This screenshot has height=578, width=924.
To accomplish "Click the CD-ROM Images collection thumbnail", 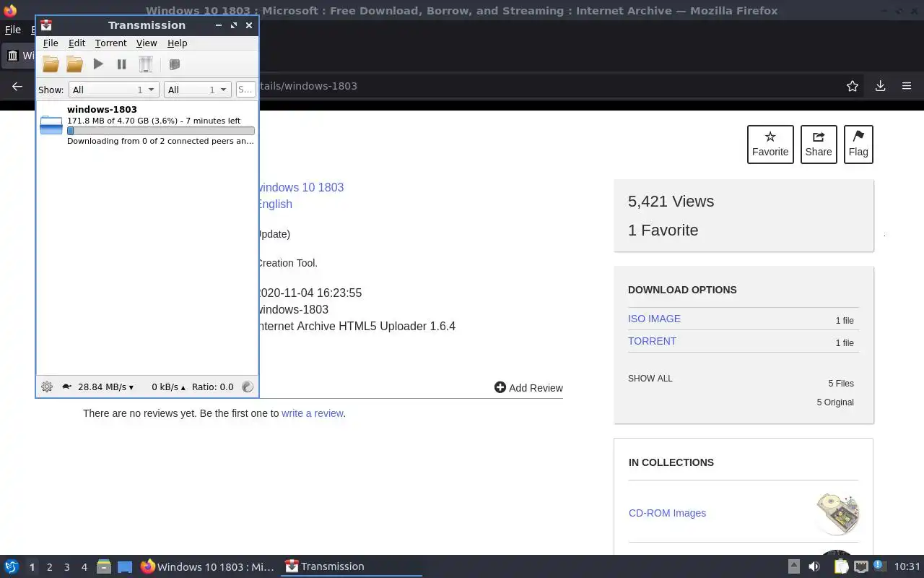I will click(837, 513).
